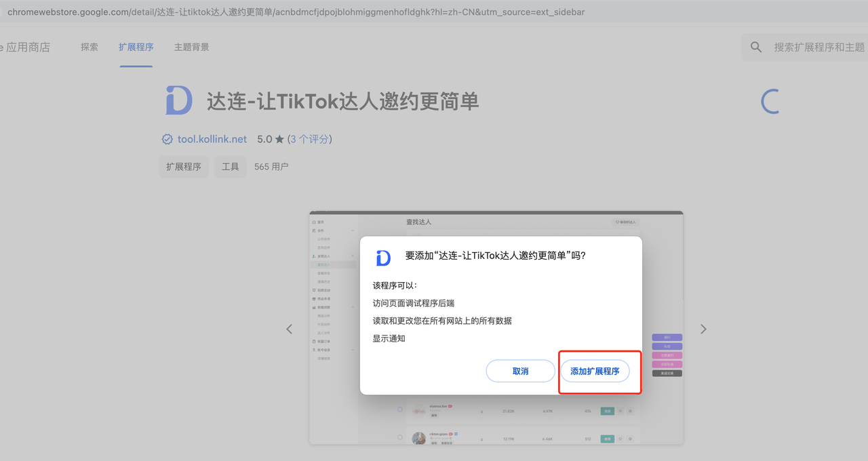The height and width of the screenshot is (461, 868).
Task: Confirm with the 添加扩展程序 button
Action: coord(595,372)
